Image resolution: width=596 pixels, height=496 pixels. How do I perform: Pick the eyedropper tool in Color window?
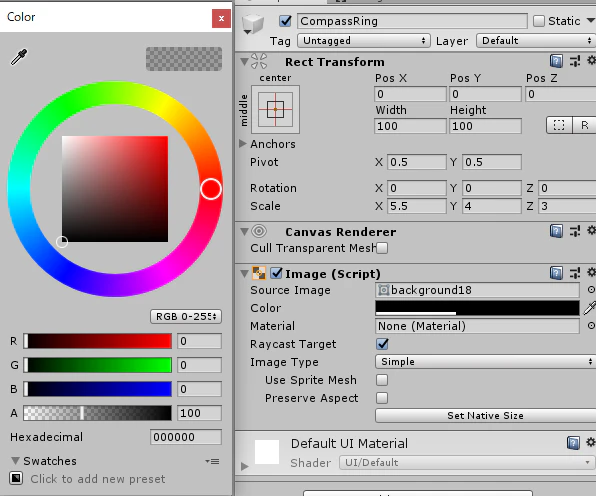pos(19,57)
